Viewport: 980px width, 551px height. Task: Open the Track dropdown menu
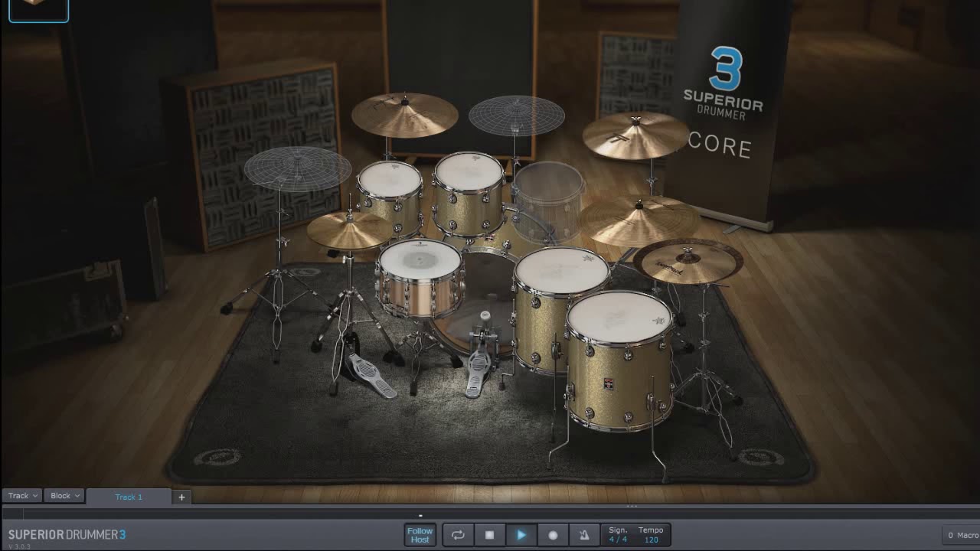pos(22,496)
